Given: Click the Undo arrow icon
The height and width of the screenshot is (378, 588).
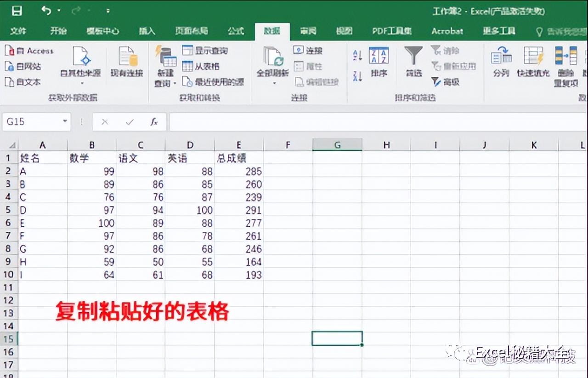Looking at the screenshot, I should point(46,10).
